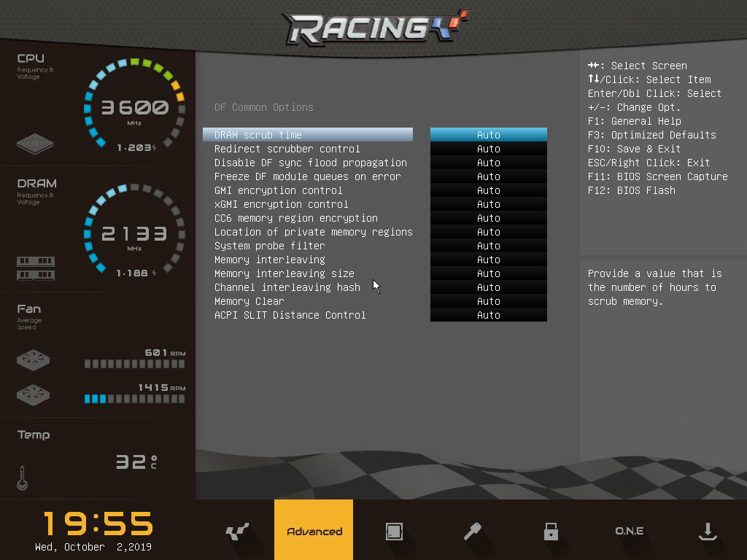Open System probe filter Auto value
Screen dimensions: 747x560
(x=488, y=245)
